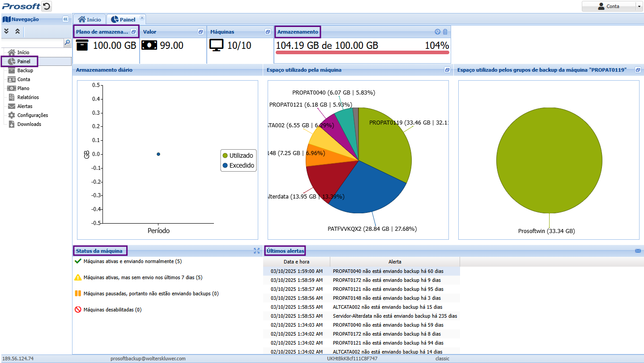Viewport: 644px width, 363px height.
Task: Toggle the Excedido series in chart legend
Action: tap(238, 165)
